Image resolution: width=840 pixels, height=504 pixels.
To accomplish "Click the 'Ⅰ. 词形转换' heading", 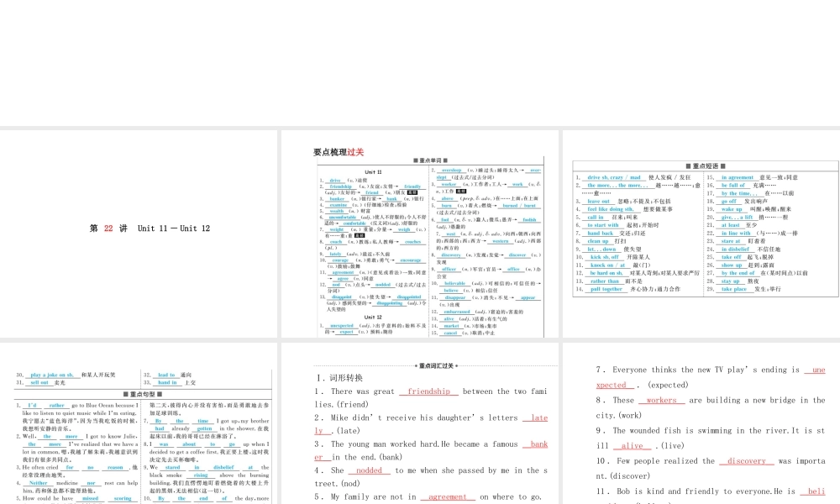I will tap(339, 378).
